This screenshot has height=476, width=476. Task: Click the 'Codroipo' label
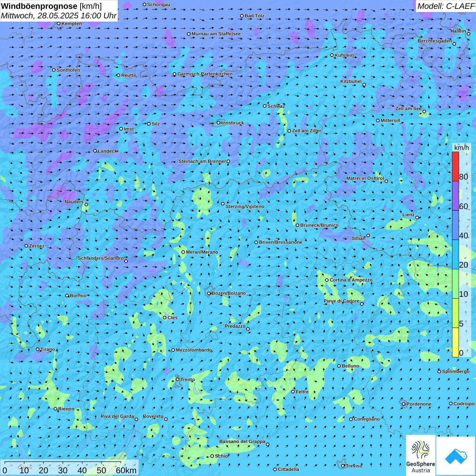(464, 404)
